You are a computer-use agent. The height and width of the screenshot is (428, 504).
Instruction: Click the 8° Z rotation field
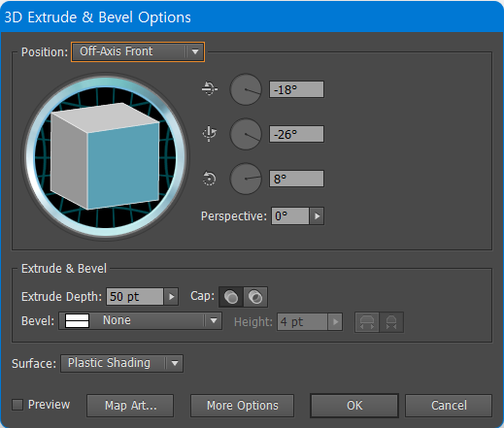tap(296, 179)
